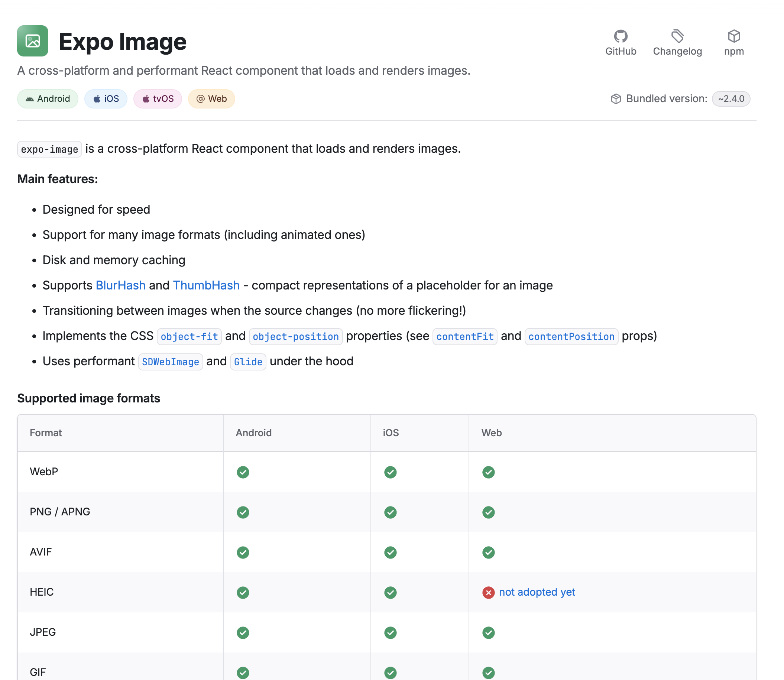Open the GitHub icon link

(621, 36)
